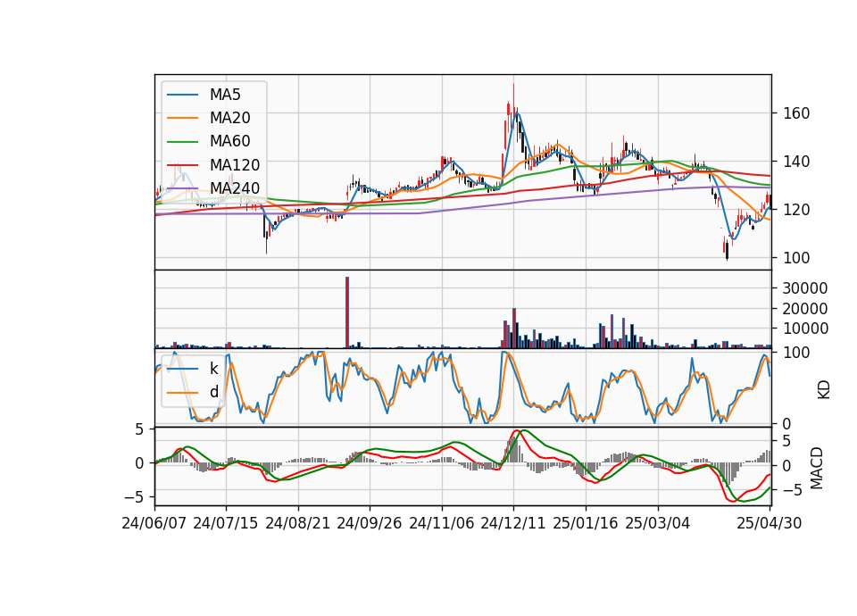857x616 pixels.
Task: Click the orange MA20 legend line sample
Action: 182,118
